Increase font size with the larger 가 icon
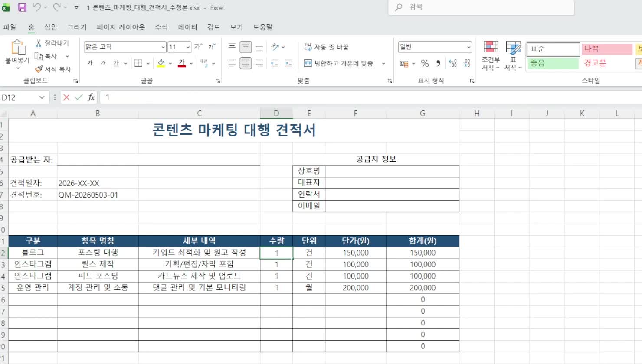642x364 pixels. [198, 47]
